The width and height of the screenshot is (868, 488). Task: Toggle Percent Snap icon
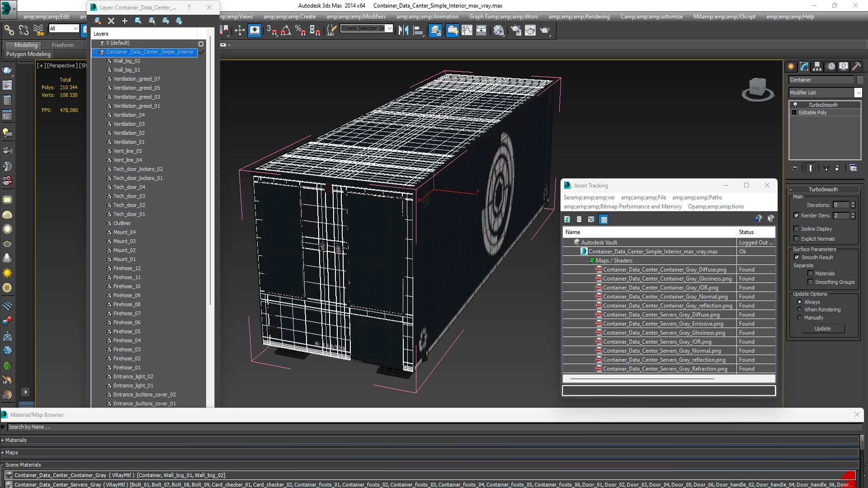[x=300, y=30]
